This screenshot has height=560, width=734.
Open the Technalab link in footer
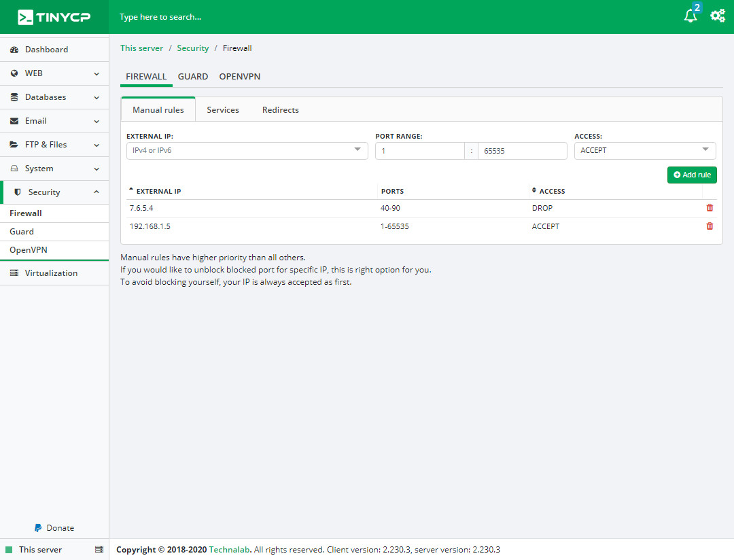tap(230, 549)
